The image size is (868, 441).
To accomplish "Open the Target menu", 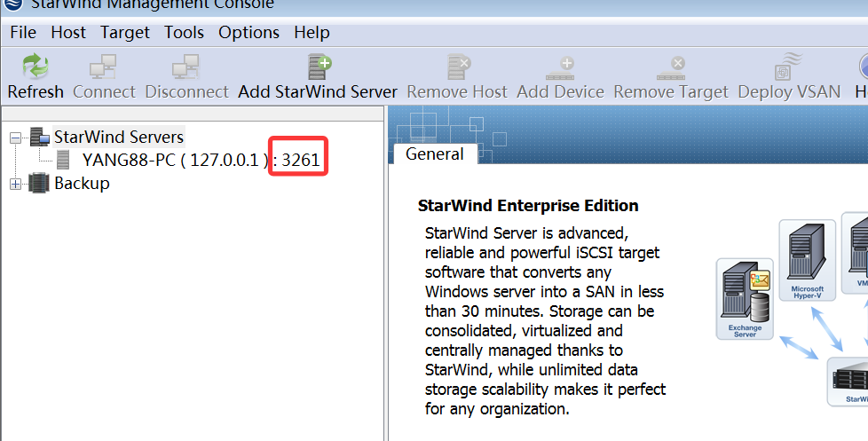I will pyautogui.click(x=124, y=33).
